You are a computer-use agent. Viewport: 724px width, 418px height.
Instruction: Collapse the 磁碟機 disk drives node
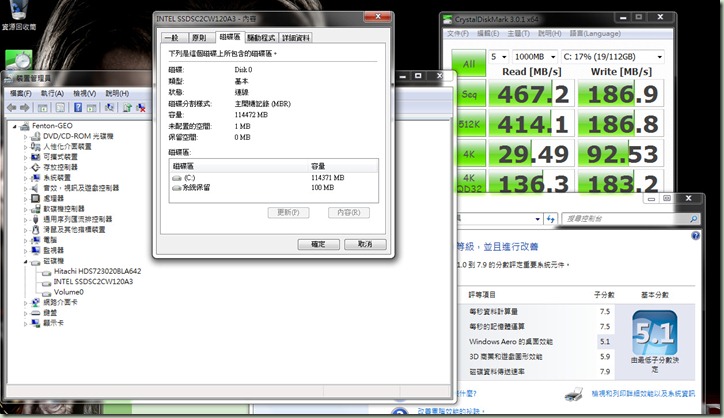point(25,261)
